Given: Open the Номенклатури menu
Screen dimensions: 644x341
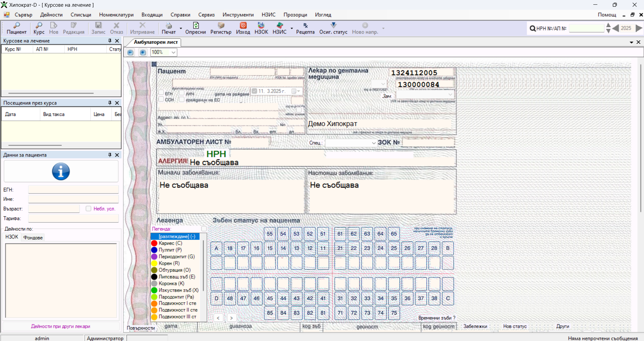Looking at the screenshot, I should click(116, 15).
